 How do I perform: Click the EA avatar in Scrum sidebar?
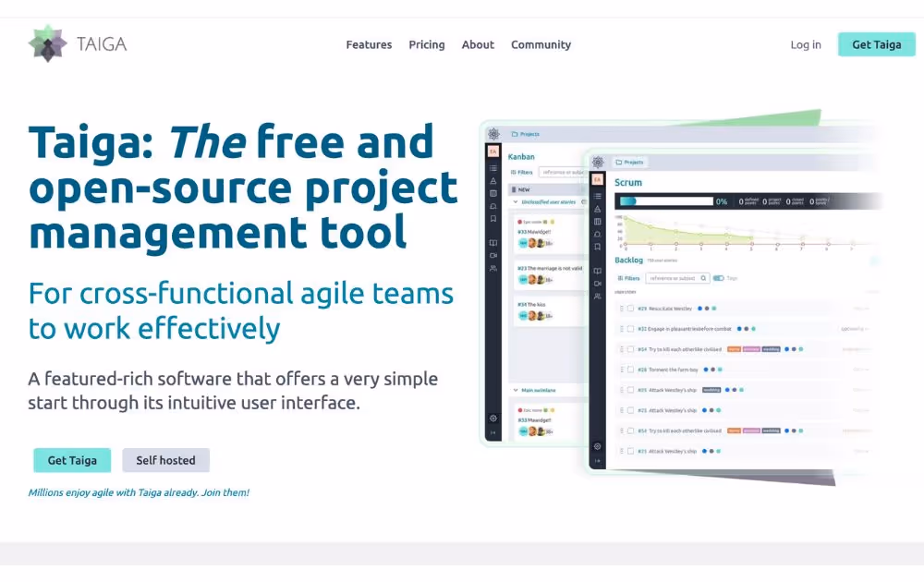pyautogui.click(x=598, y=179)
